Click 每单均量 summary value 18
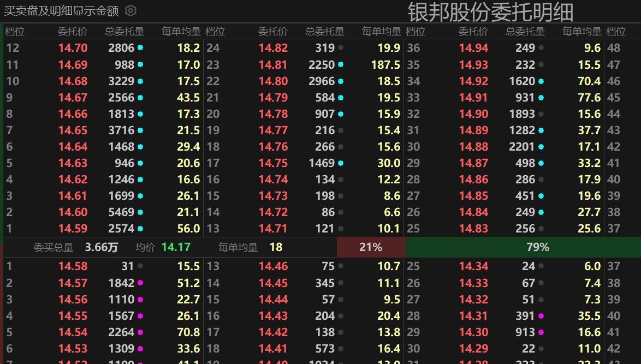Screen dimensions: 641x364 coord(276,247)
